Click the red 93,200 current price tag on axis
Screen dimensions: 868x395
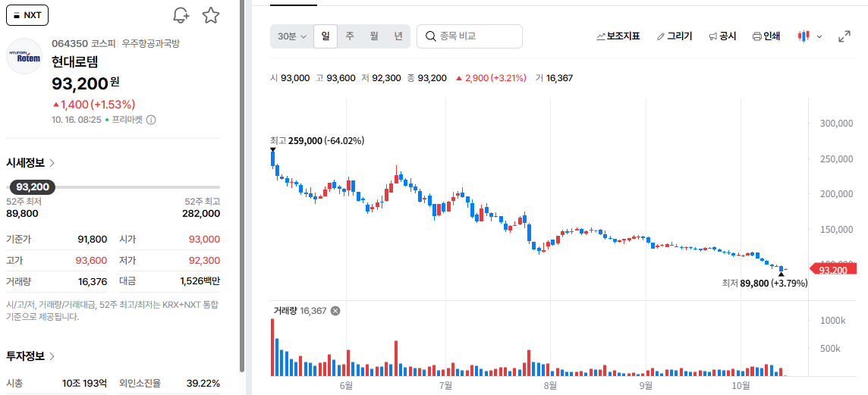833,270
